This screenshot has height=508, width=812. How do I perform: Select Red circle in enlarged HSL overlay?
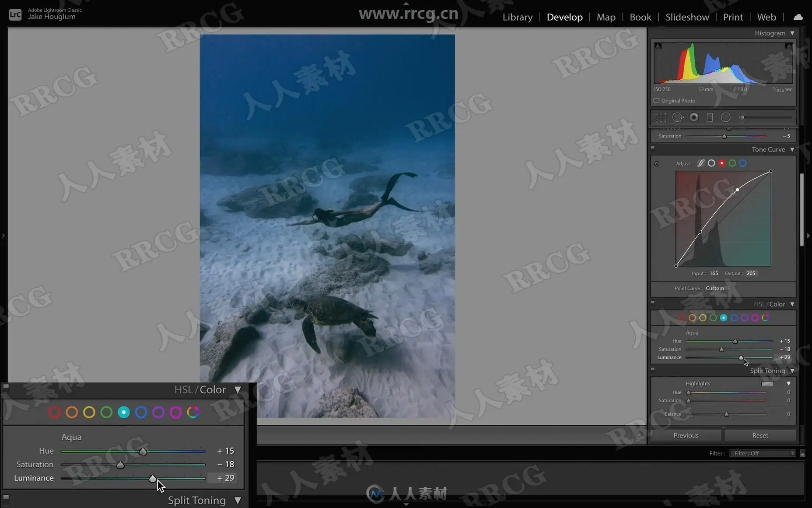point(54,412)
